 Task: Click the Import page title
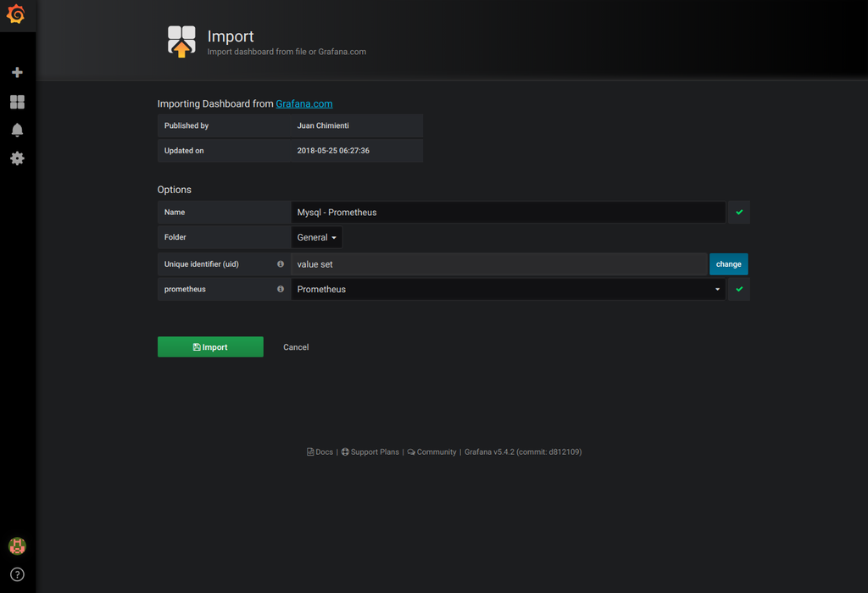pos(231,36)
